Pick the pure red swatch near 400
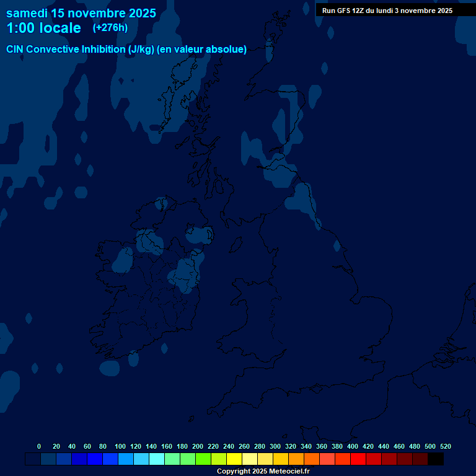Screen dimensions: 476x476 coord(358,459)
